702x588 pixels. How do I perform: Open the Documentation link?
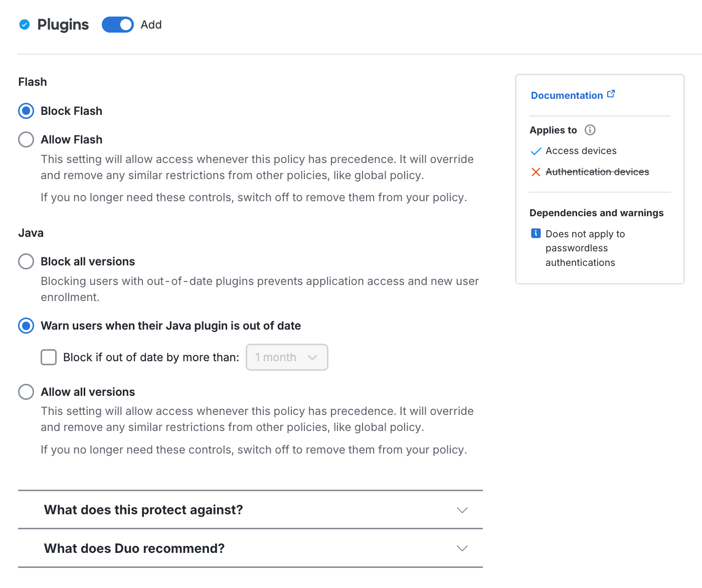tap(567, 95)
